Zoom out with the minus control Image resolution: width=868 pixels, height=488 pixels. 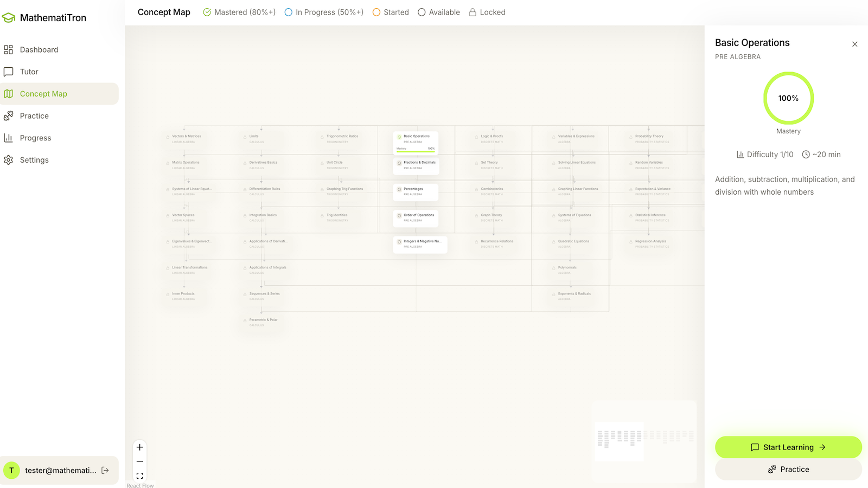(139, 461)
